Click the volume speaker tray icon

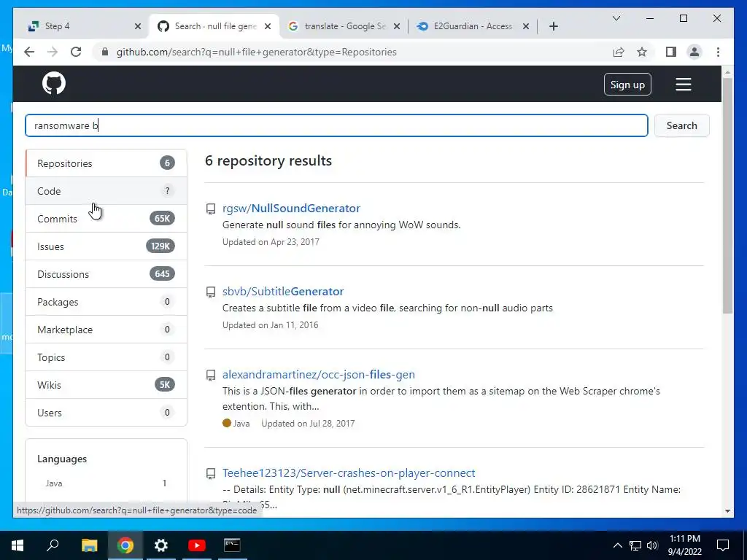pyautogui.click(x=652, y=545)
